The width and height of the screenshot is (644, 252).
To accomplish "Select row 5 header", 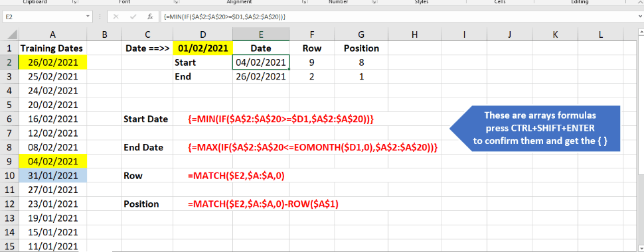I will (x=9, y=105).
